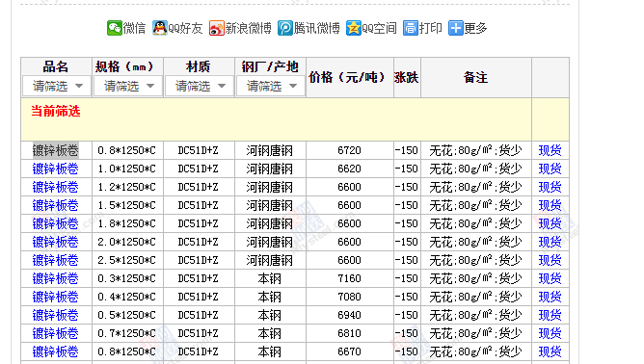Open the 钢厂/产地 请筛选 dropdown
Screen dimensions: 644x364
pos(271,86)
